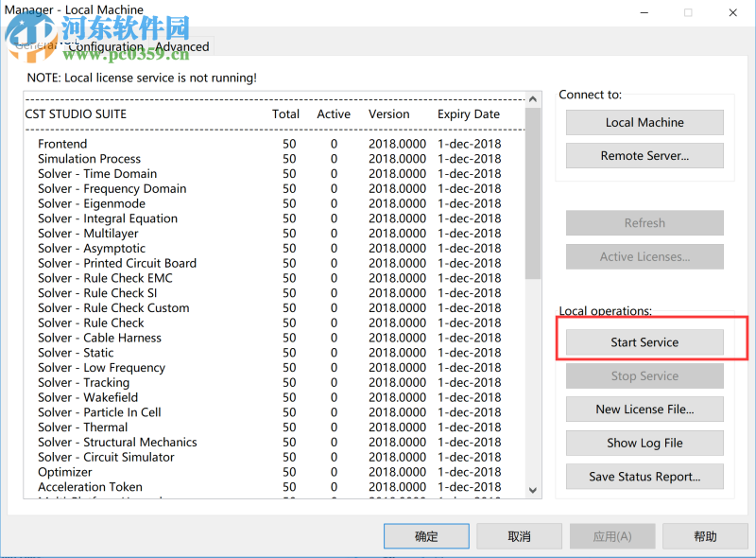Save a status report
This screenshot has width=756, height=558.
[644, 476]
